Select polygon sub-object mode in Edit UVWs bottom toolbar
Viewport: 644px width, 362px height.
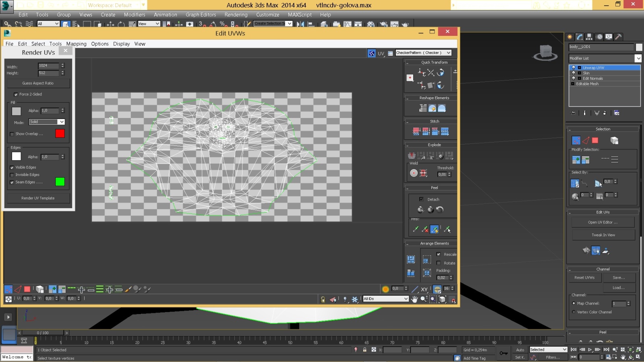tap(27, 289)
